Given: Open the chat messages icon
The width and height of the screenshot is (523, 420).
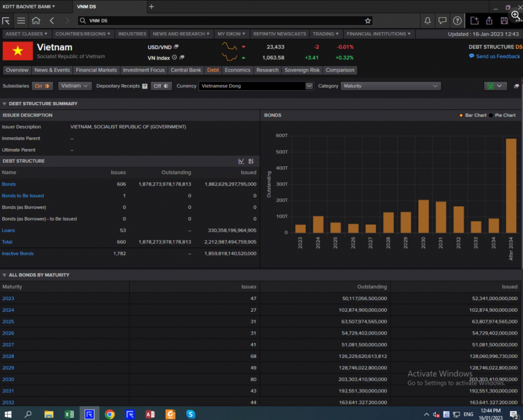Looking at the screenshot, I should (442, 21).
